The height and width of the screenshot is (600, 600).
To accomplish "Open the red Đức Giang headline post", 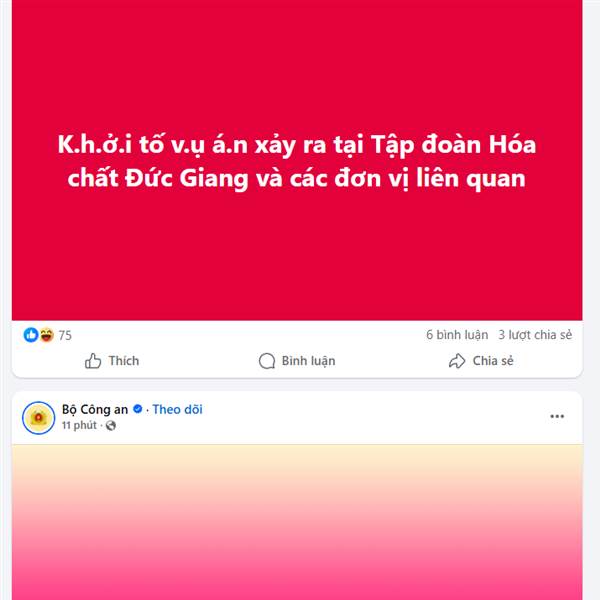I will (297, 160).
